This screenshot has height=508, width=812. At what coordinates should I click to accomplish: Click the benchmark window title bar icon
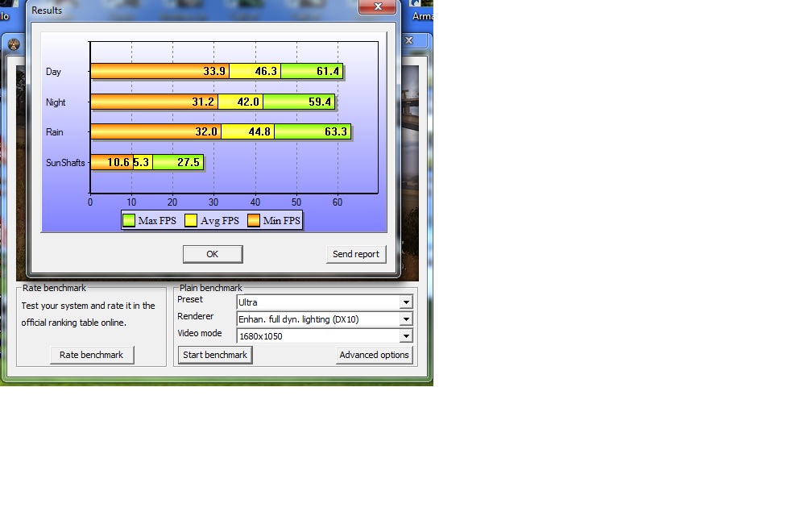point(14,44)
